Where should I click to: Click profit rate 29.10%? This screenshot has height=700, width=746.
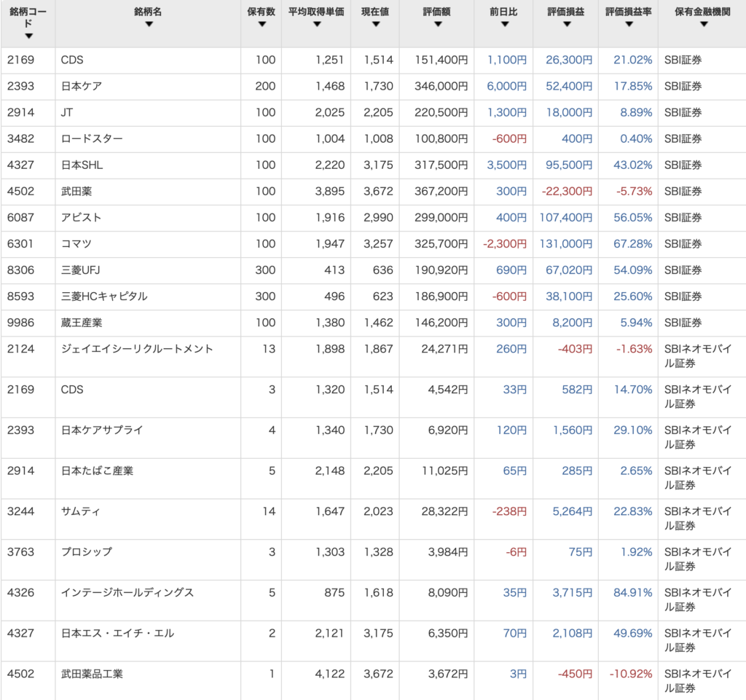pyautogui.click(x=633, y=430)
